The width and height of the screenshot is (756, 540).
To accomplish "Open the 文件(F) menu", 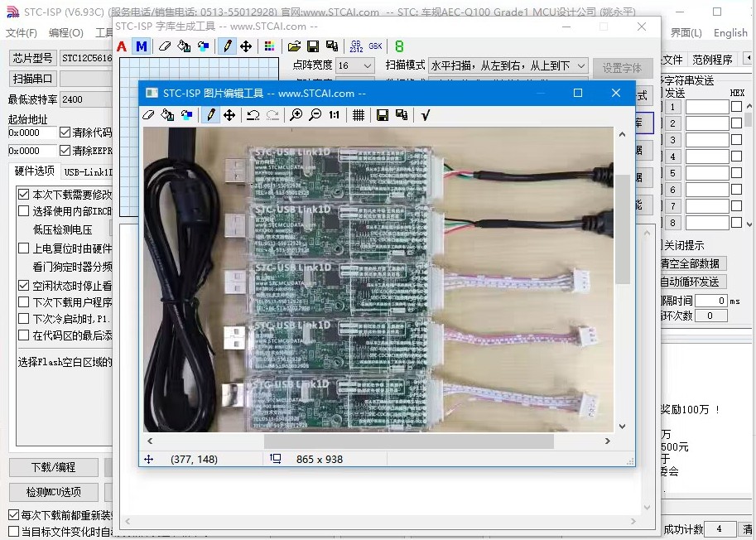I will 22,33.
